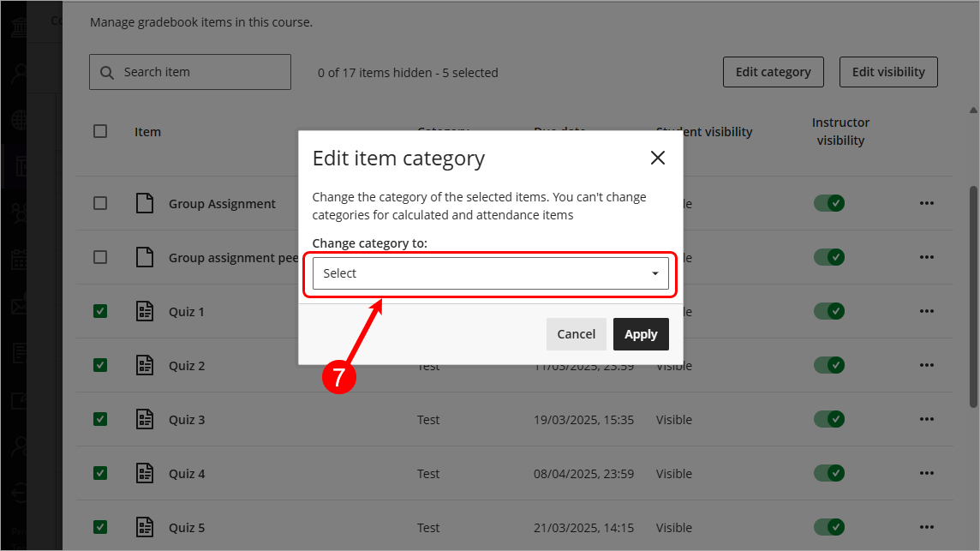The height and width of the screenshot is (551, 980).
Task: Open more options menu for Quiz 2
Action: pyautogui.click(x=926, y=365)
